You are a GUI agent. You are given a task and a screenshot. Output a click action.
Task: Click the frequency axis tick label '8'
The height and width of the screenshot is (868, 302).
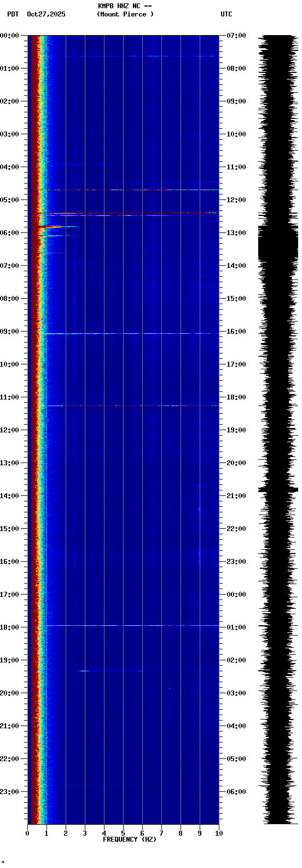click(181, 833)
